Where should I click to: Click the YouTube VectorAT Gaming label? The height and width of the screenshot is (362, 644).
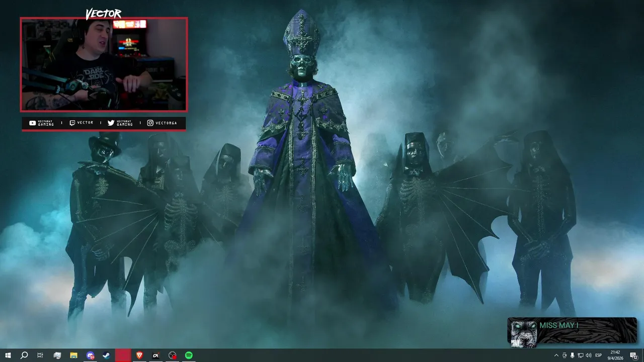pos(41,123)
